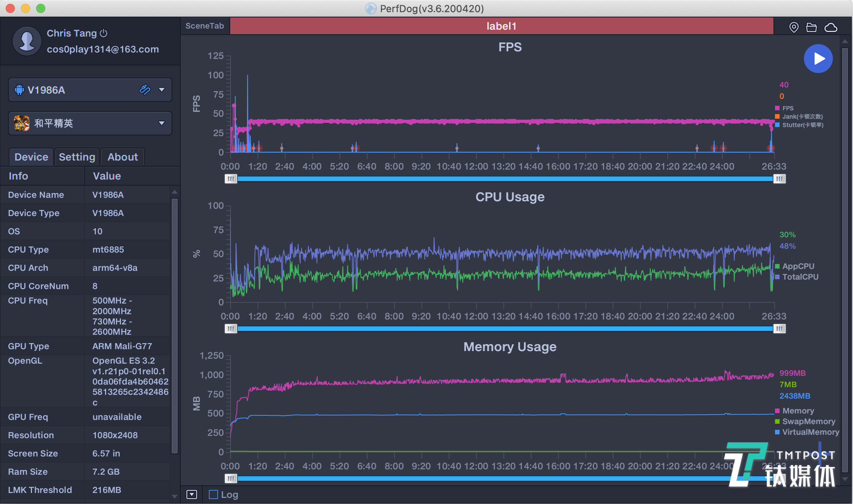The height and width of the screenshot is (504, 853).
Task: Open the V1986A device dropdown
Action: (162, 90)
